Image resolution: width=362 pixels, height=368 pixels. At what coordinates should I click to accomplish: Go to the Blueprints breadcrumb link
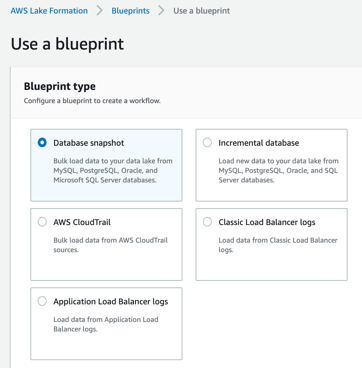[x=130, y=11]
